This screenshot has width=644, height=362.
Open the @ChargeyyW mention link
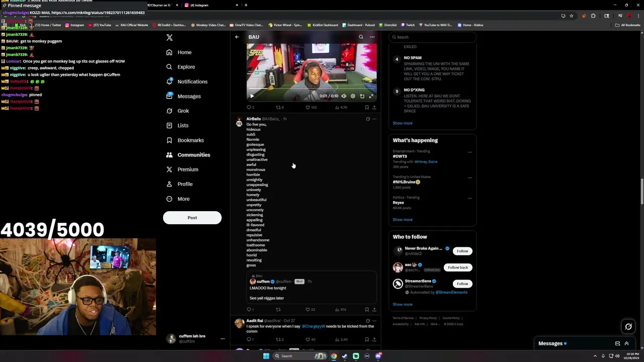tap(313, 326)
